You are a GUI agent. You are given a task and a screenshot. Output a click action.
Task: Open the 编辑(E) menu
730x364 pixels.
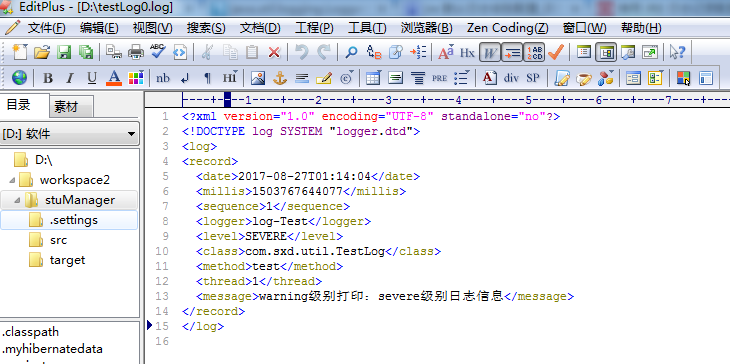pos(99,28)
